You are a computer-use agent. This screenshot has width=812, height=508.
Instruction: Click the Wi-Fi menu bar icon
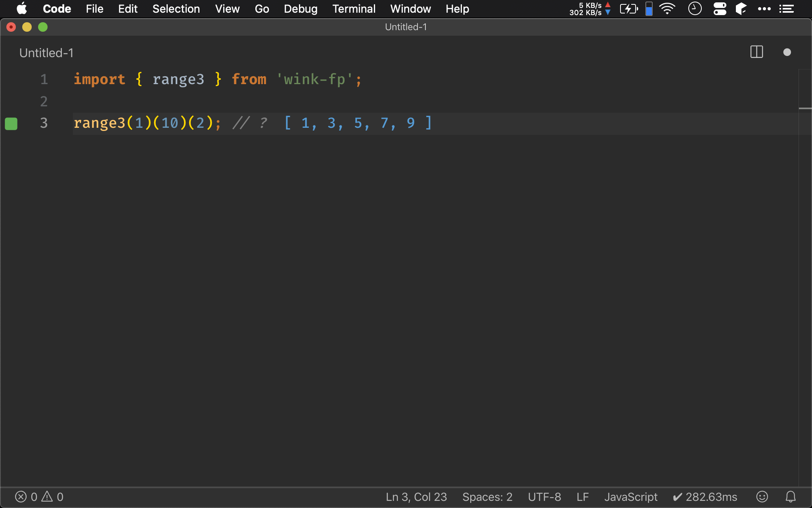click(667, 8)
